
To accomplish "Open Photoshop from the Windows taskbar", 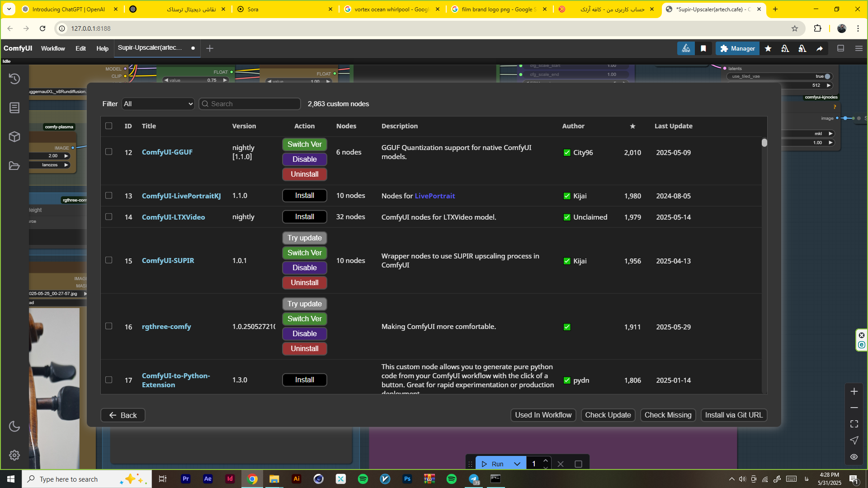I will [x=407, y=479].
